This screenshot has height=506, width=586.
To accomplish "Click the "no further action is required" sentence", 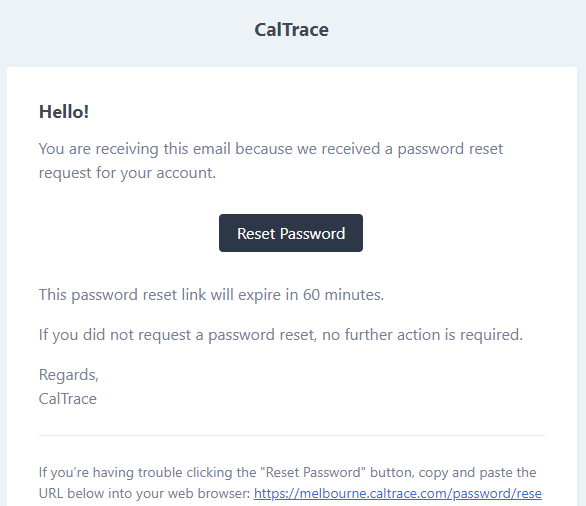I will point(281,334).
